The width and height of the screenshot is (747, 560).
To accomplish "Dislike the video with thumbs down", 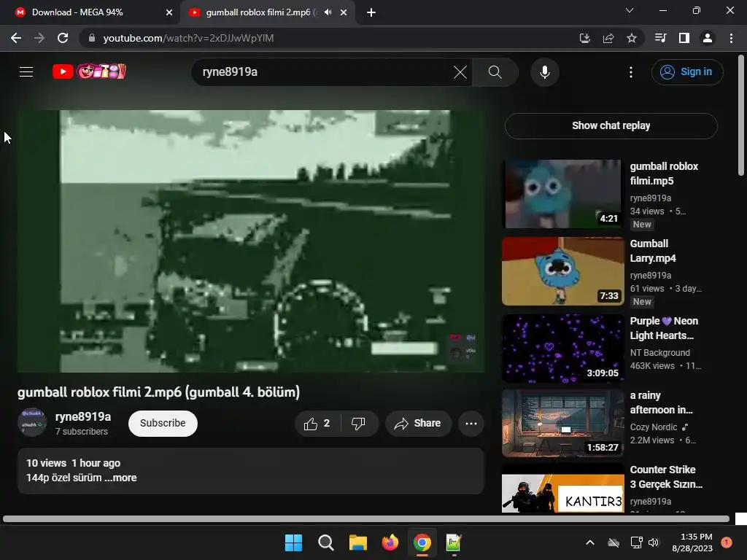I will pos(359,424).
